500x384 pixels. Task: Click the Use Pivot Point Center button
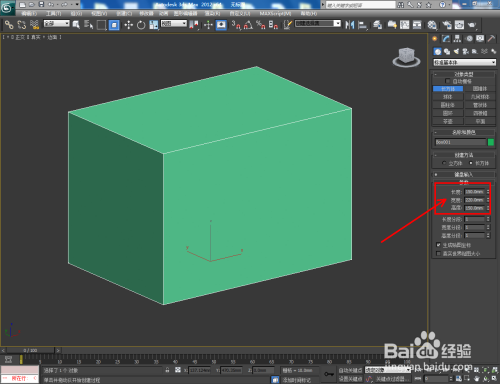tap(194, 25)
